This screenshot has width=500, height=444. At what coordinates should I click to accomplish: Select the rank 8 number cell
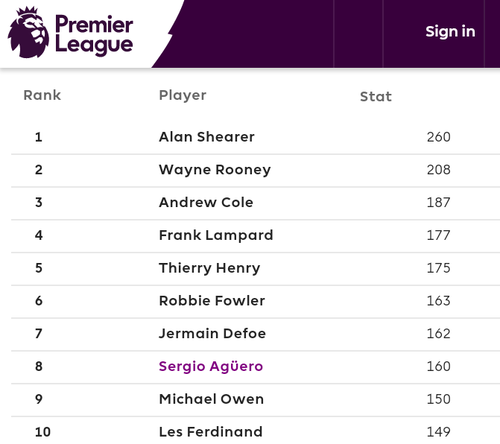click(39, 366)
